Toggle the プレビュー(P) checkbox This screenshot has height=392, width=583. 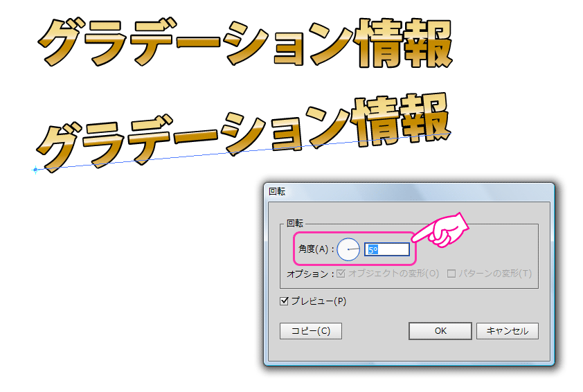coord(284,301)
